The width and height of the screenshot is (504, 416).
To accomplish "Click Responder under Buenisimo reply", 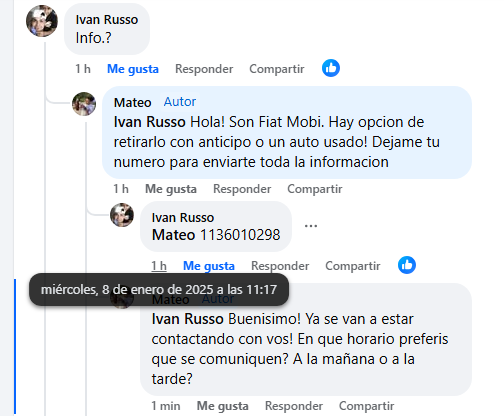I will (294, 406).
